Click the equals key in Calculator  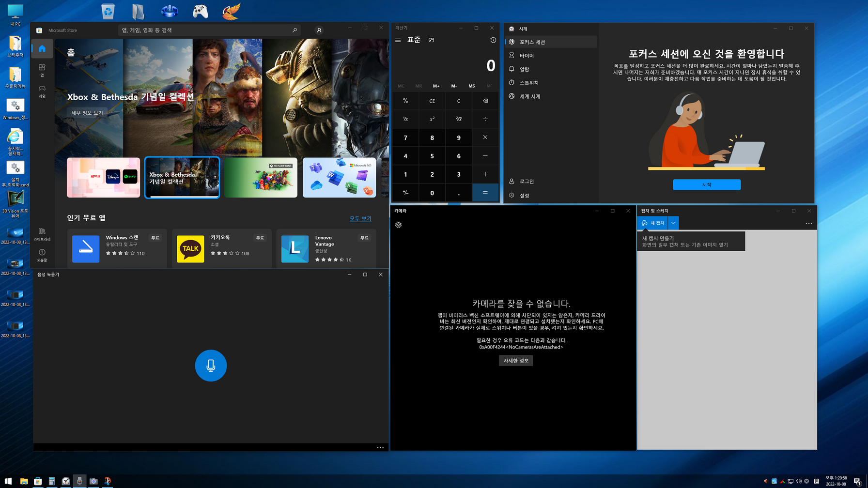pos(485,193)
